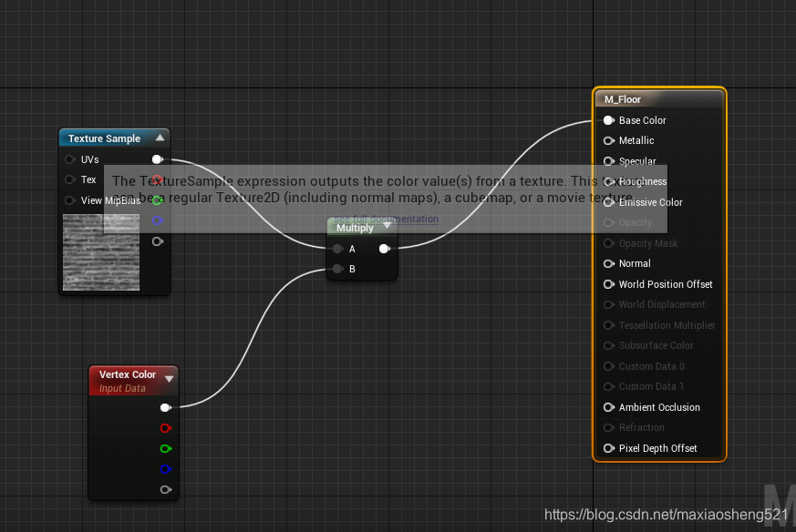796x532 pixels.
Task: Select the Multiply node title
Action: pos(355,229)
